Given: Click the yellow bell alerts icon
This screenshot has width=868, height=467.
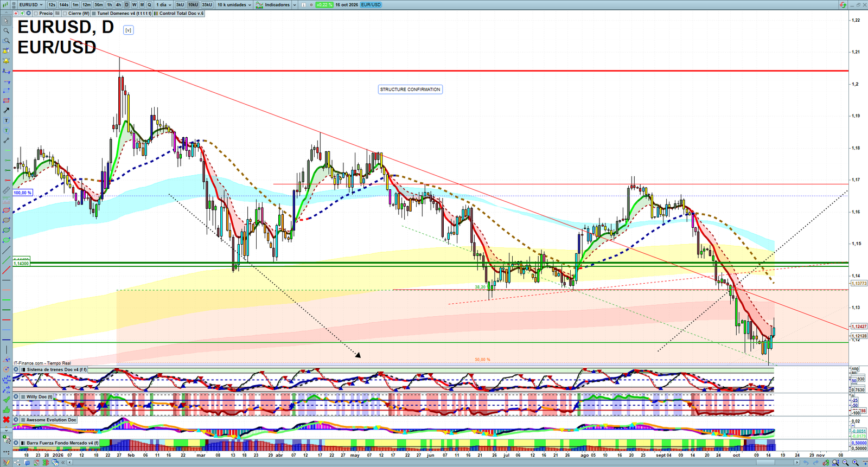Looking at the screenshot, I should click(6, 61).
